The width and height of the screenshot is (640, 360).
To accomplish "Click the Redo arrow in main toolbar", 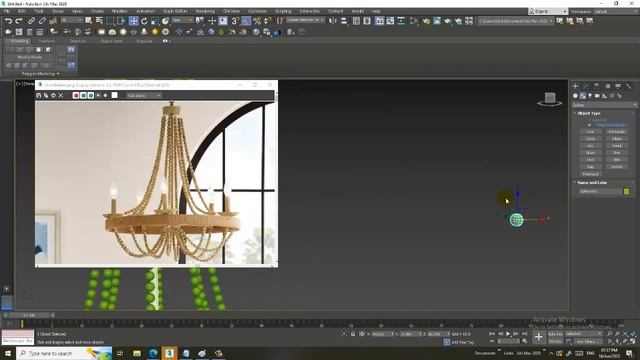I will pos(19,20).
